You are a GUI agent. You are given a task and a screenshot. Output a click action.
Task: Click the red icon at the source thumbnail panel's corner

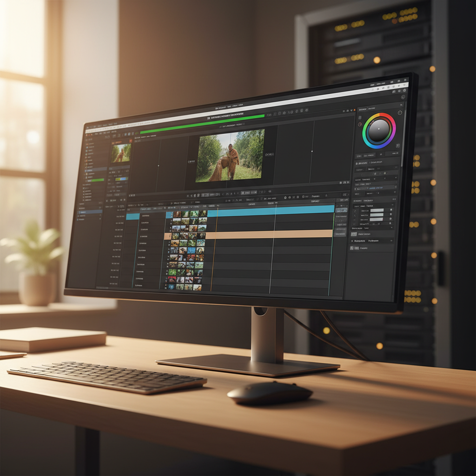click(131, 141)
